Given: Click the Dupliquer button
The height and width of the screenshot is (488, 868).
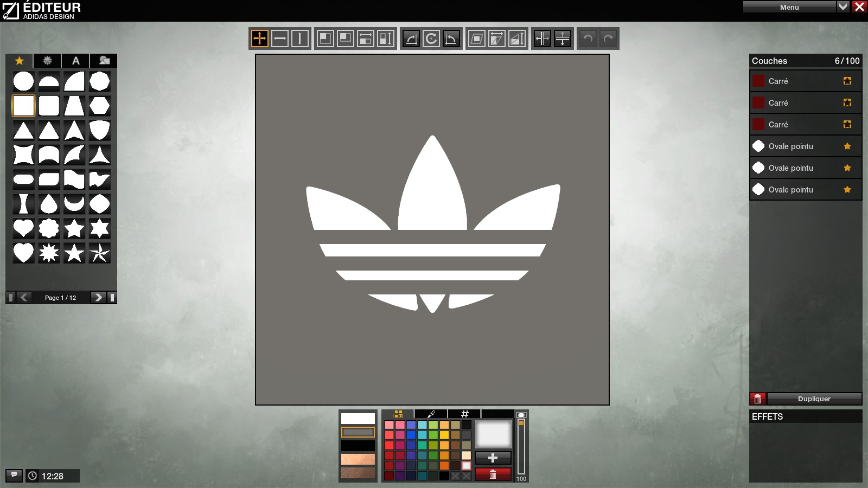Looking at the screenshot, I should coord(814,399).
